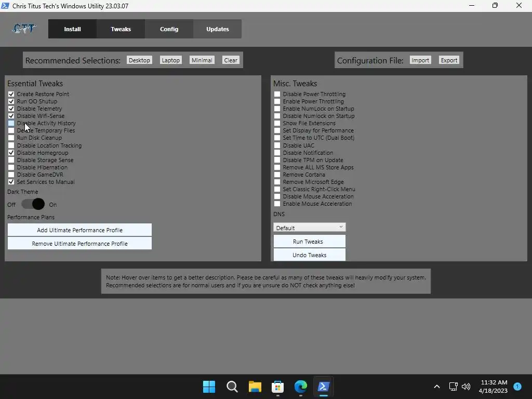Image resolution: width=532 pixels, height=399 pixels.
Task: Check Set Time to UTC (Dual Boot)
Action: tap(277, 138)
